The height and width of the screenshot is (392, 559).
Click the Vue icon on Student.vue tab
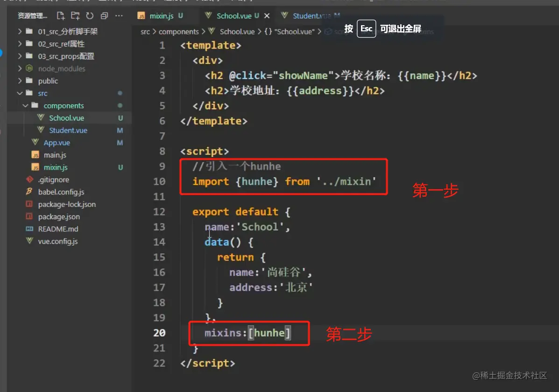(284, 15)
